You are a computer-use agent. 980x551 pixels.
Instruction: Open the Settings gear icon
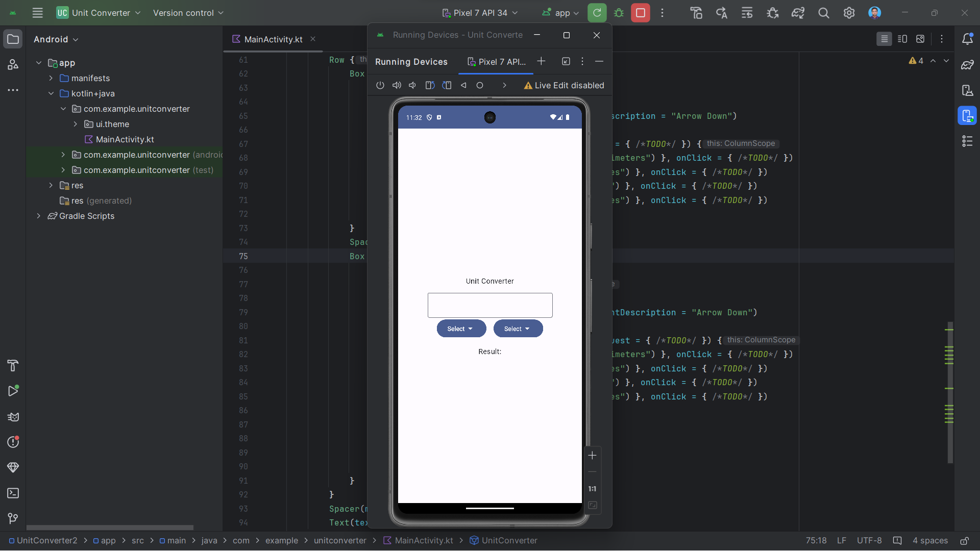coord(849,12)
